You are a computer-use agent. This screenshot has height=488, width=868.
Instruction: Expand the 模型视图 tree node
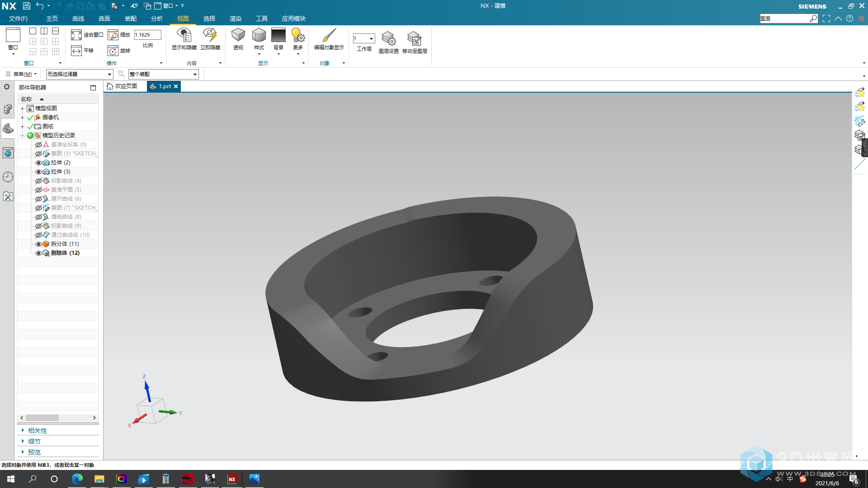pyautogui.click(x=22, y=108)
